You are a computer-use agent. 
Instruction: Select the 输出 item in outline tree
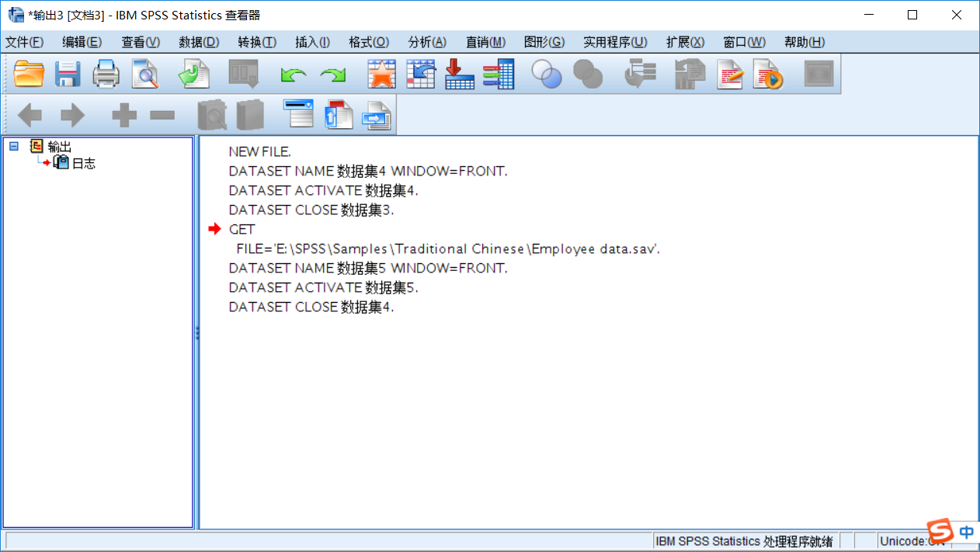click(x=59, y=147)
